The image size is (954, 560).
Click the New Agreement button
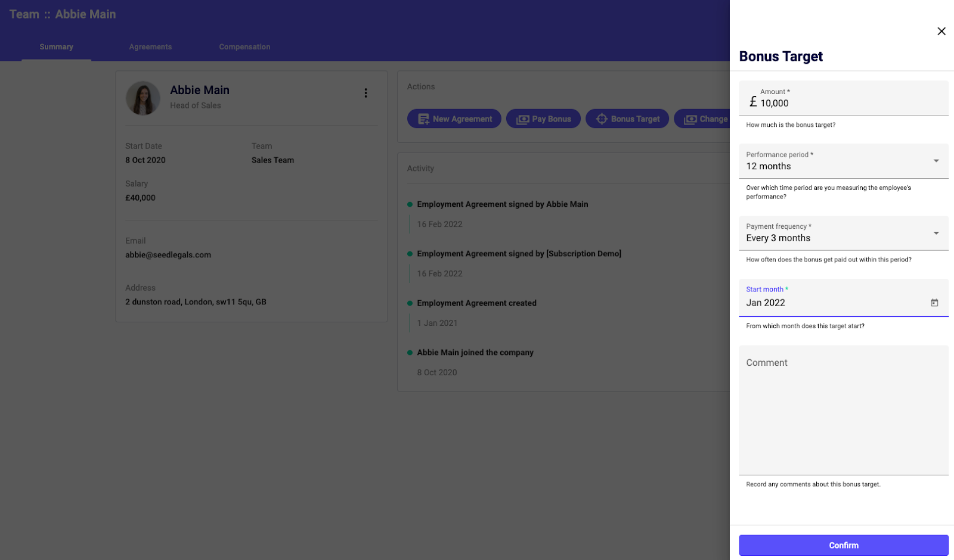[454, 119]
